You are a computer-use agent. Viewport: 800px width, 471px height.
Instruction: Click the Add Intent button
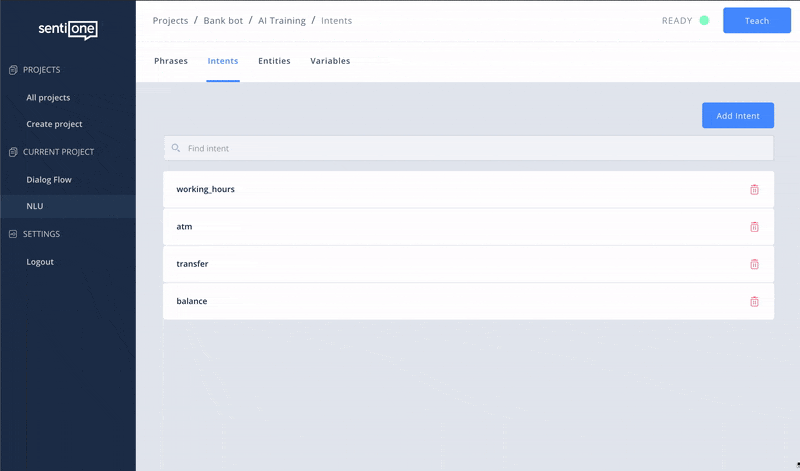[x=738, y=115]
